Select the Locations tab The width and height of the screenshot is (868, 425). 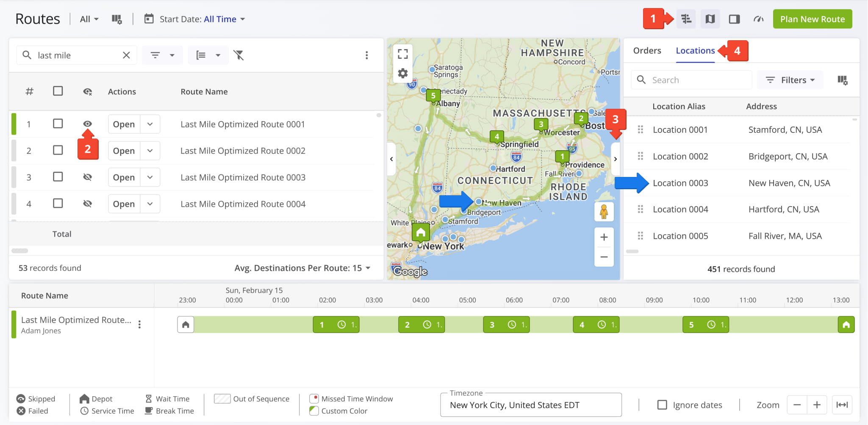click(695, 50)
